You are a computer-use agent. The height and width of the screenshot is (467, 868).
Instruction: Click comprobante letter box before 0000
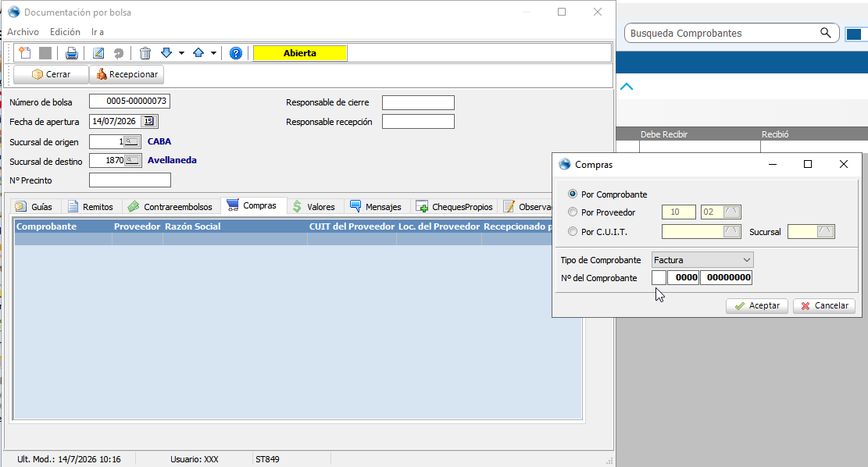click(x=659, y=277)
